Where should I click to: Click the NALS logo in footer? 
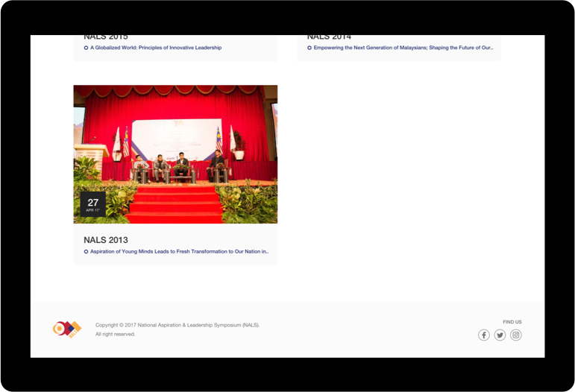pyautogui.click(x=67, y=329)
